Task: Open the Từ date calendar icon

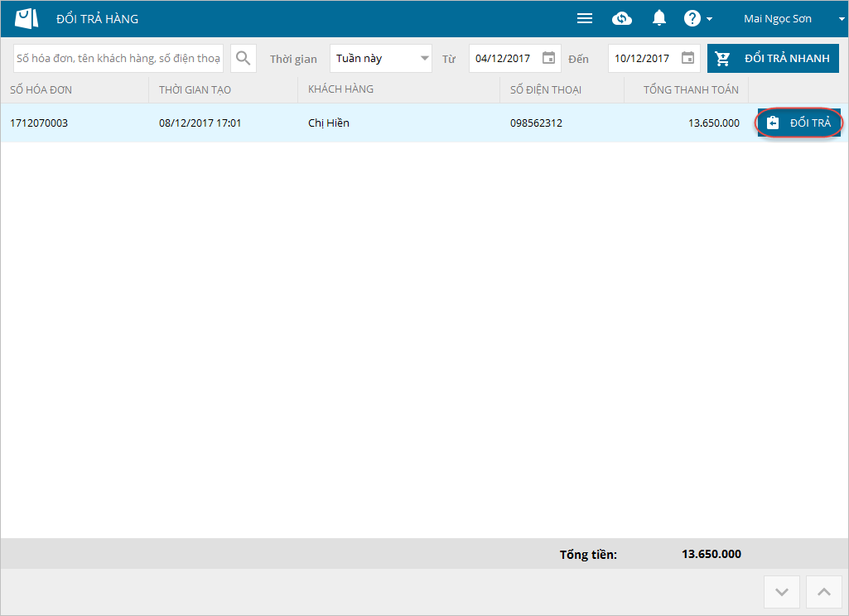Action: click(x=548, y=58)
